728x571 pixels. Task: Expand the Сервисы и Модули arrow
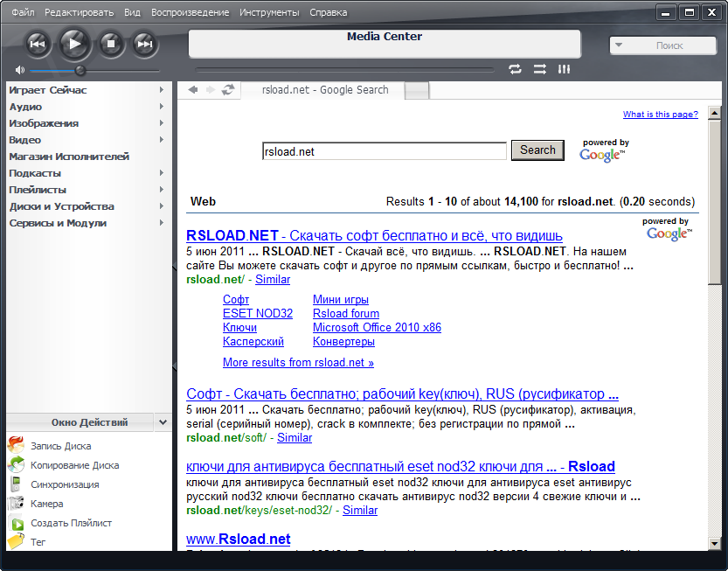point(161,223)
